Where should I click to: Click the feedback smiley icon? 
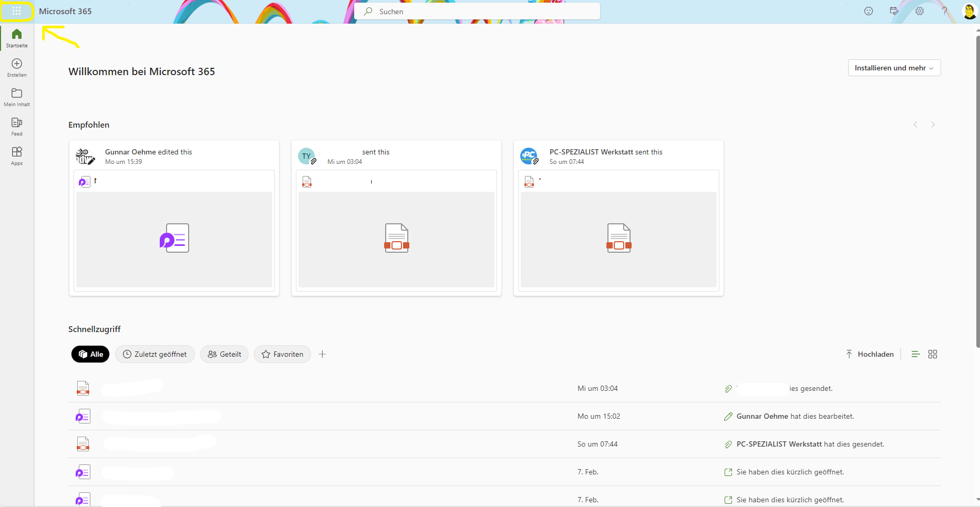click(869, 11)
